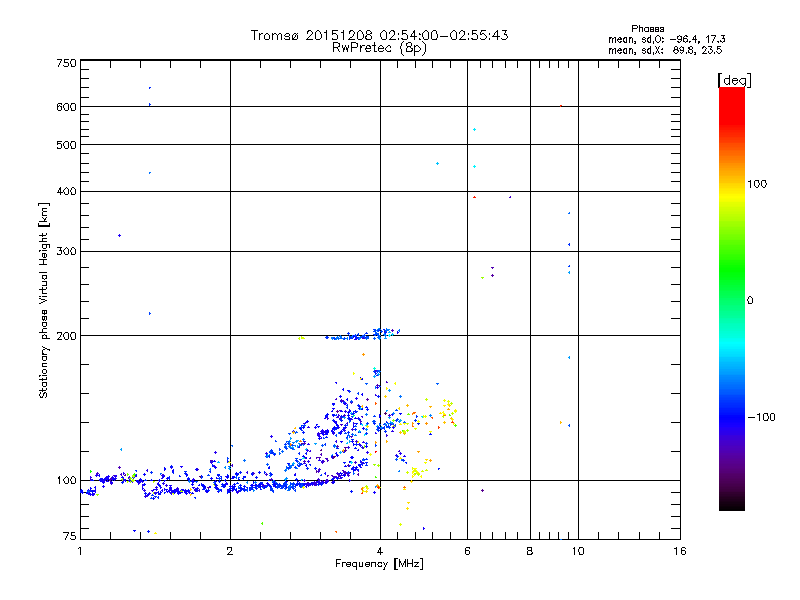Screen dimensions: 800x600
Task: Click the colorbar tick label '0'
Action: 749,300
